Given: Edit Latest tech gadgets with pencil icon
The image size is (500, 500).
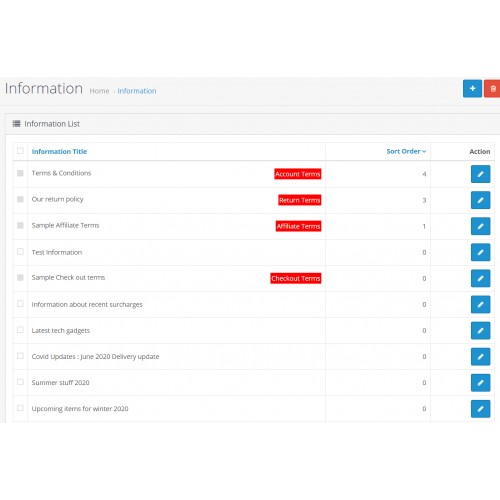Looking at the screenshot, I should point(480,330).
